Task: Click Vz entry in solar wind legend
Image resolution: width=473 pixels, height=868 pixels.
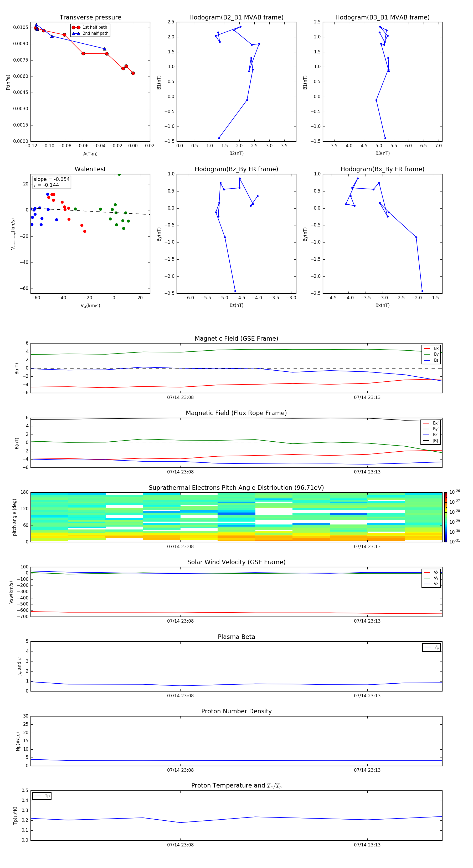Action: point(431,584)
